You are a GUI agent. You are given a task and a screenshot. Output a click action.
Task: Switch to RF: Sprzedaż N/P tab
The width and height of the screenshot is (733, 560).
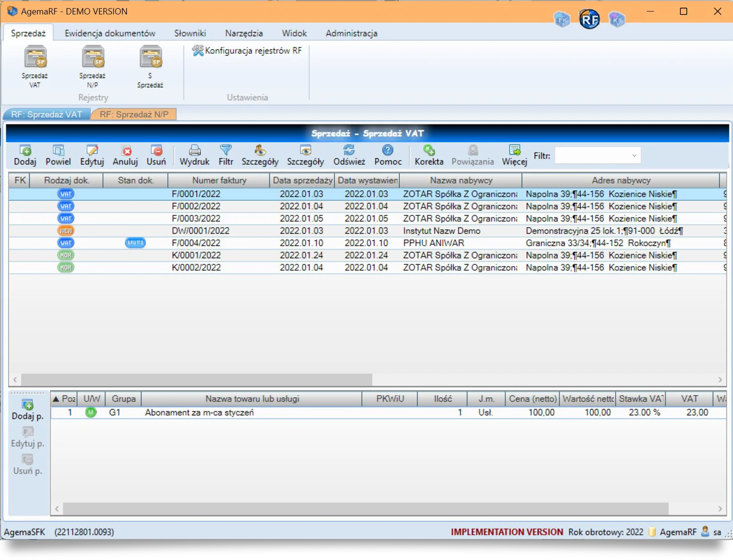134,114
